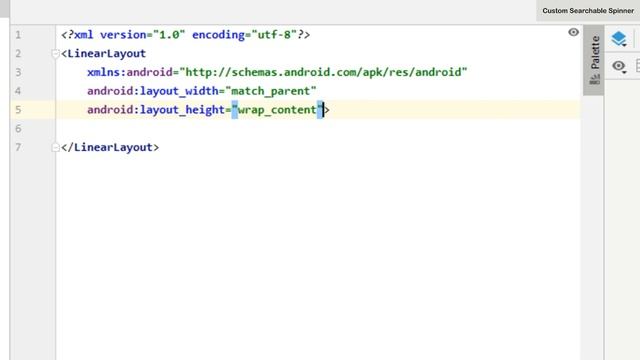Click the encoding="utf-8" attribute
The image size is (640, 360).
click(244, 35)
